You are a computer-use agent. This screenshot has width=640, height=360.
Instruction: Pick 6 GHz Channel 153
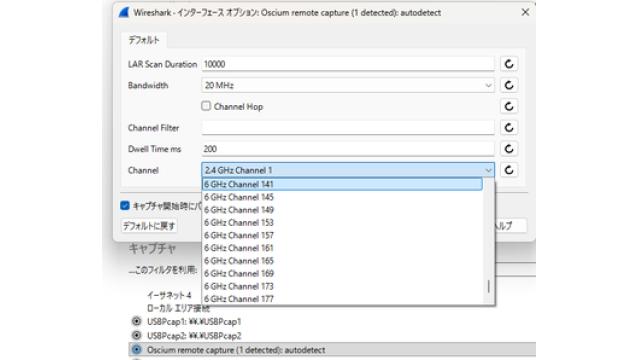click(x=342, y=222)
